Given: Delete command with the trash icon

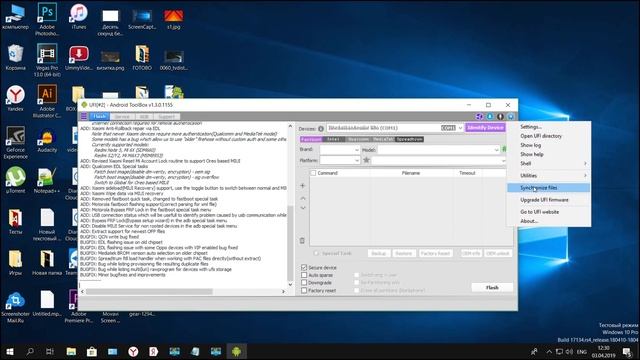Looking at the screenshot, I should 302,241.
